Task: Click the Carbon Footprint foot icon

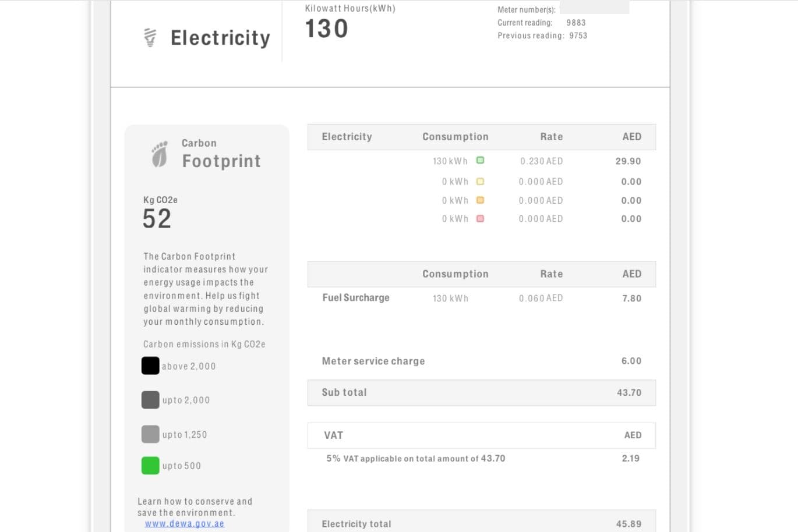Action: pos(159,154)
